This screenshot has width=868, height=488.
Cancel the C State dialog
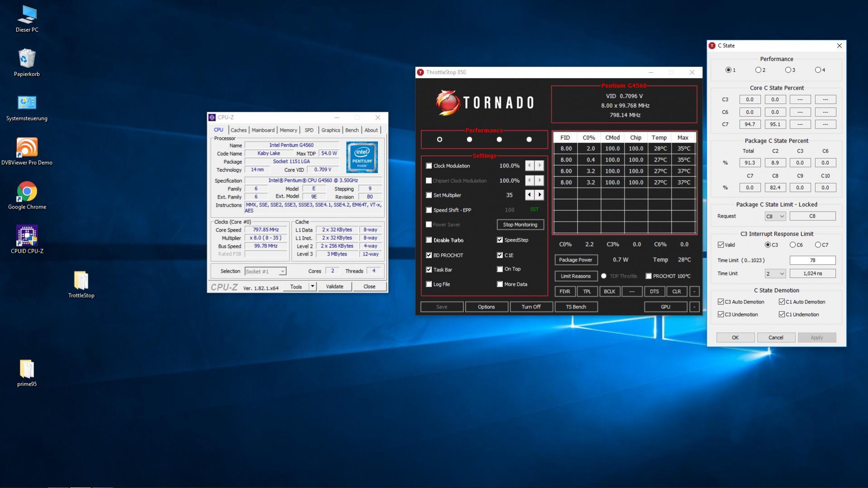[776, 338]
